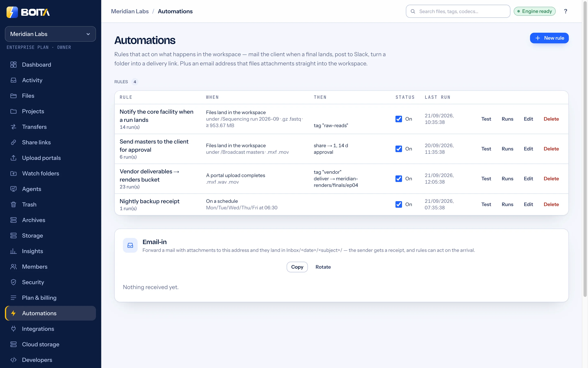Edit the Nightly backup receipt rule

[528, 204]
